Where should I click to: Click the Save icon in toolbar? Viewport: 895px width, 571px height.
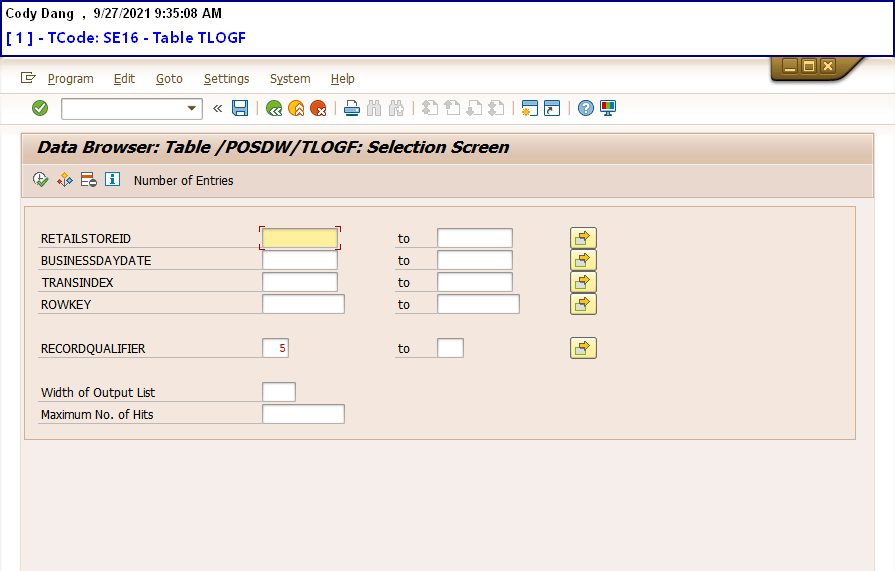pyautogui.click(x=240, y=108)
